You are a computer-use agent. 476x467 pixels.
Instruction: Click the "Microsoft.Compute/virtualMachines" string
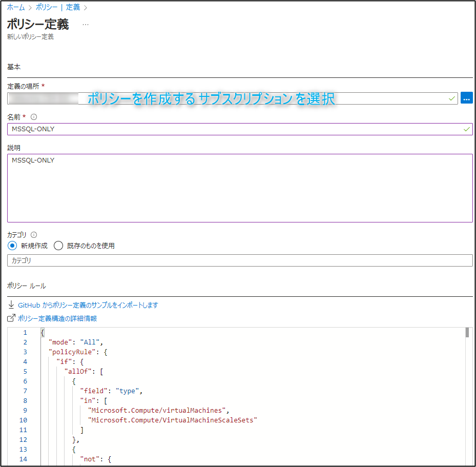157,410
